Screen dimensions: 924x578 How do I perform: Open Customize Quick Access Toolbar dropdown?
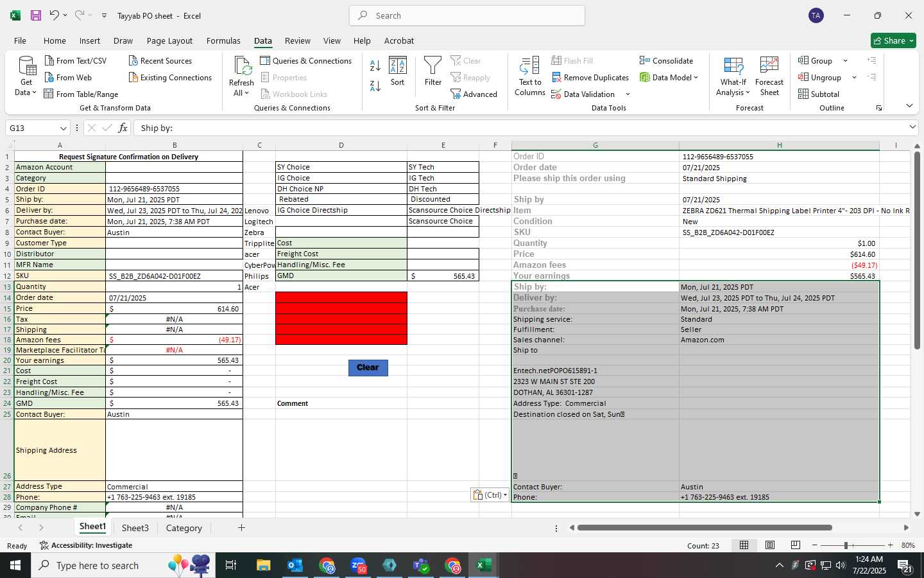104,15
